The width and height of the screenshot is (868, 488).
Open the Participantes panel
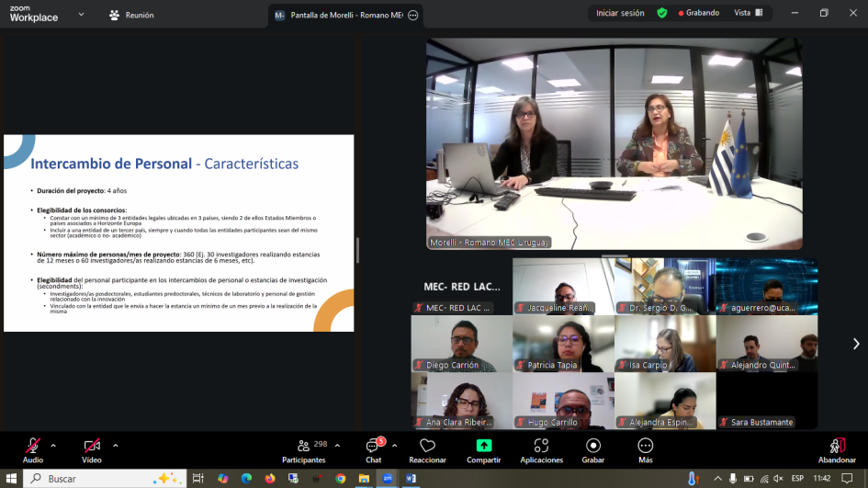click(x=304, y=449)
